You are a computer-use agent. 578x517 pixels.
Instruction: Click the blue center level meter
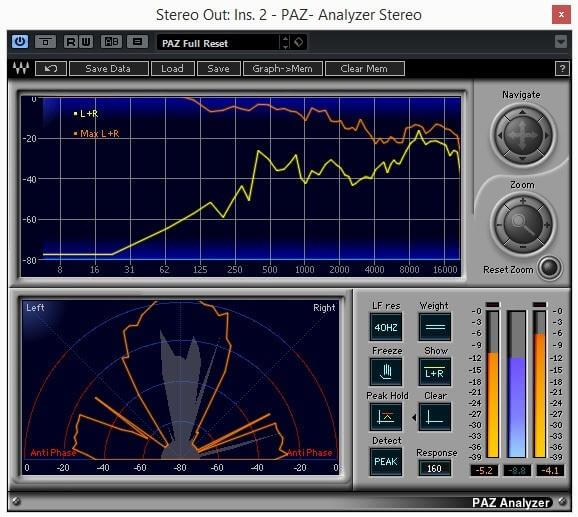tap(517, 384)
